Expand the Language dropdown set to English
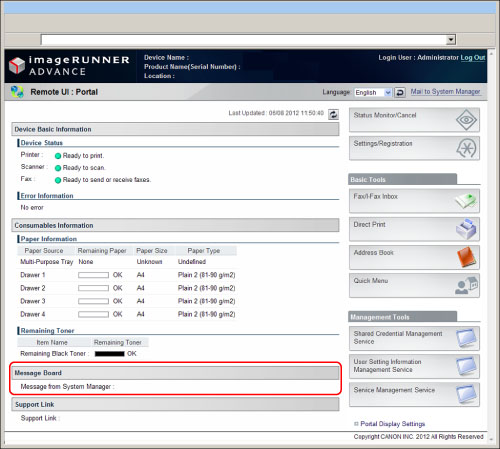The image size is (500, 449). [x=372, y=92]
